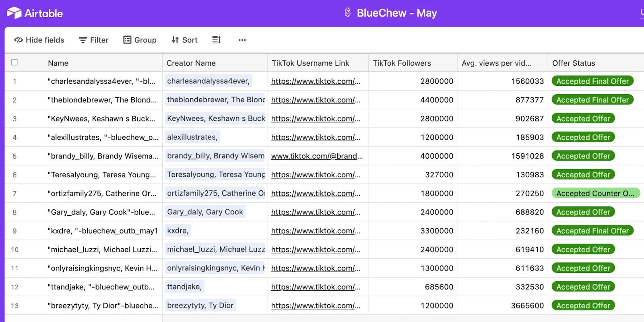The width and height of the screenshot is (644, 322).
Task: Open the www.tiktok.com/@brand link
Action: point(317,156)
